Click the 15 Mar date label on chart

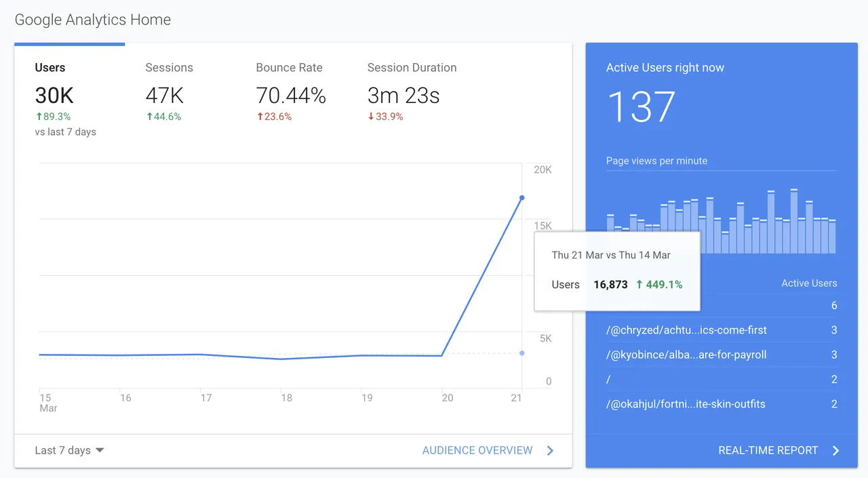click(48, 403)
